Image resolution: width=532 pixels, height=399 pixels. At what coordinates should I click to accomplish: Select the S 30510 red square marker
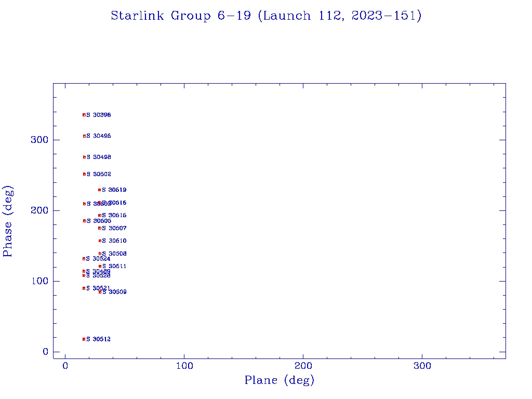(x=100, y=241)
